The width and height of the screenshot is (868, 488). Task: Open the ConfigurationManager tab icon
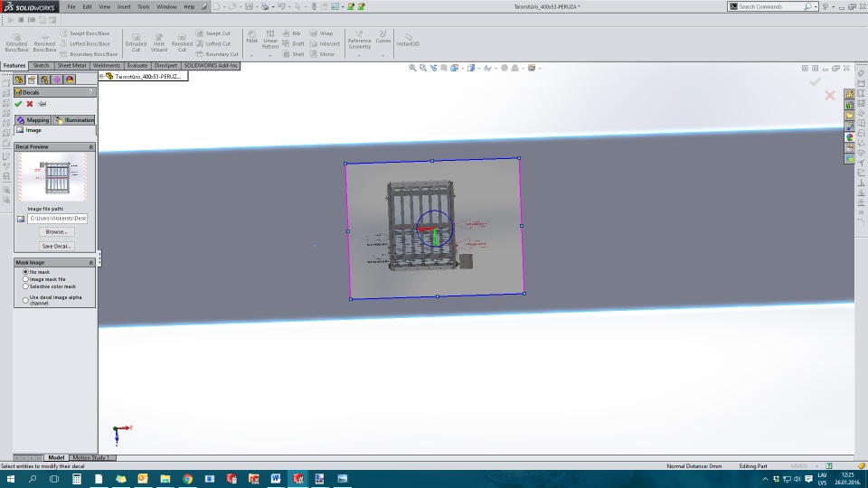tap(44, 80)
